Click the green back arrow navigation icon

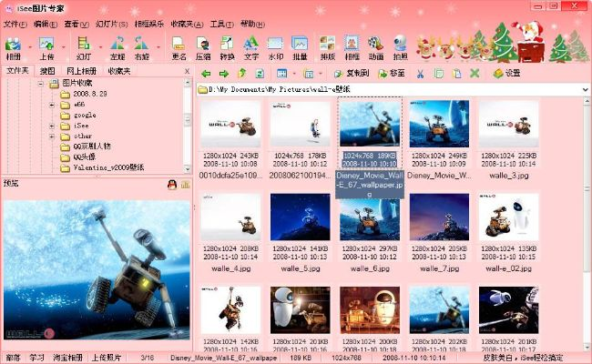pos(206,73)
